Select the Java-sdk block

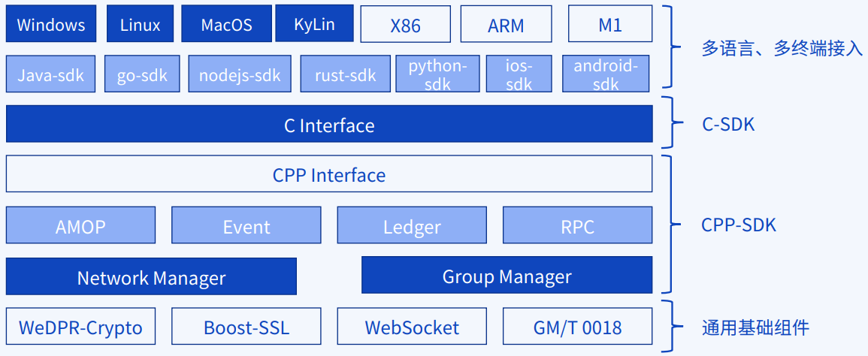tap(50, 74)
